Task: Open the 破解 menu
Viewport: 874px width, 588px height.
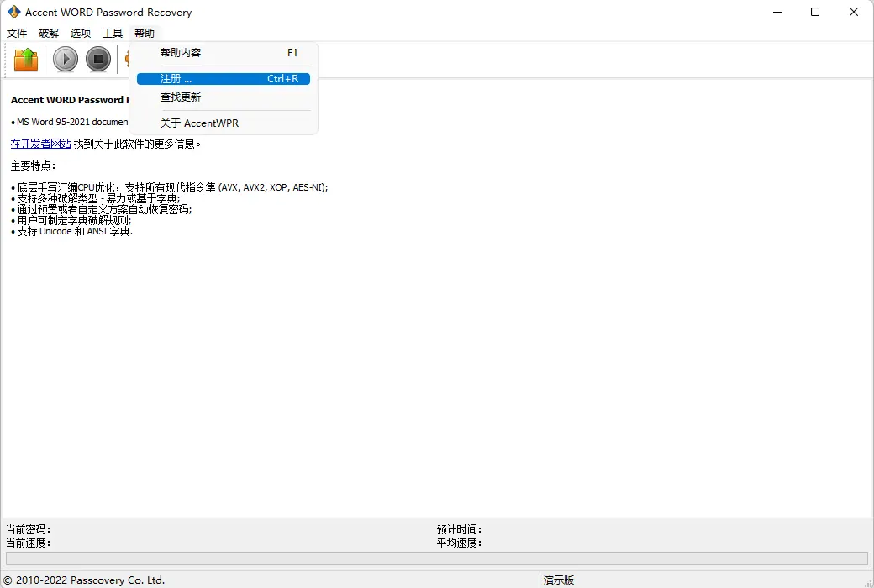Action: [49, 33]
